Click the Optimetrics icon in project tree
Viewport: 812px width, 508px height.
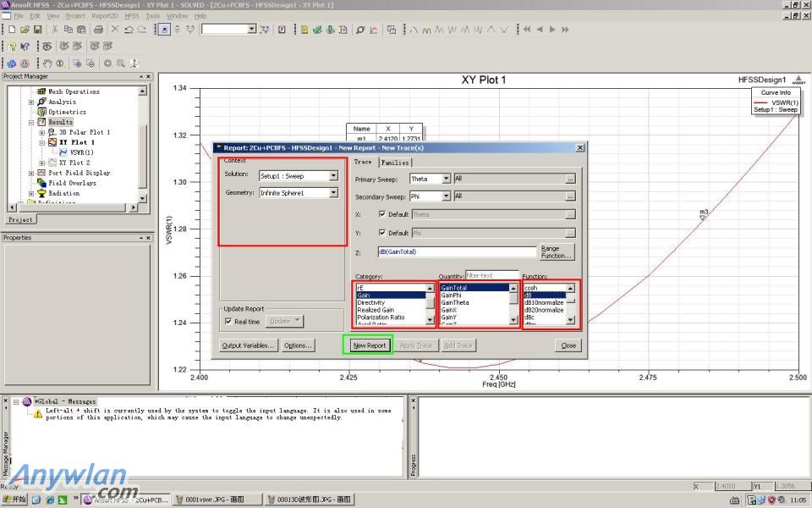point(42,112)
